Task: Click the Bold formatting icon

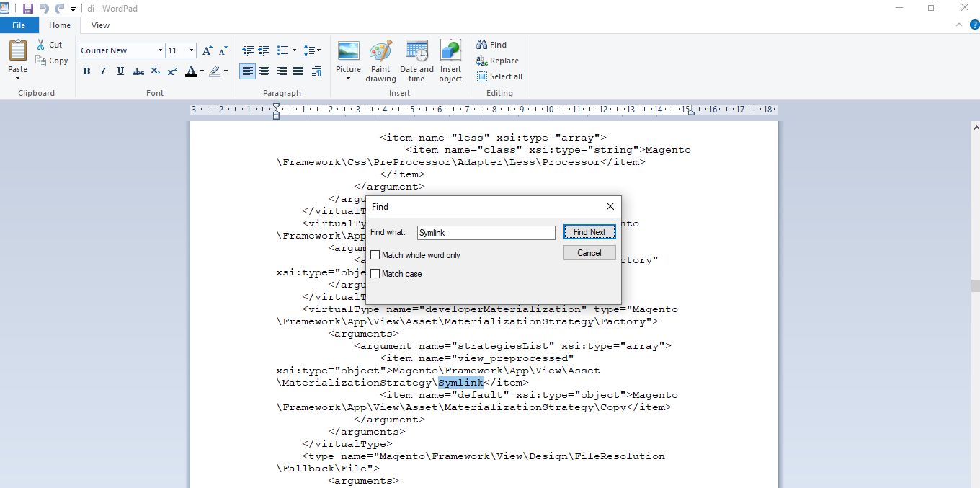Action: [x=86, y=71]
